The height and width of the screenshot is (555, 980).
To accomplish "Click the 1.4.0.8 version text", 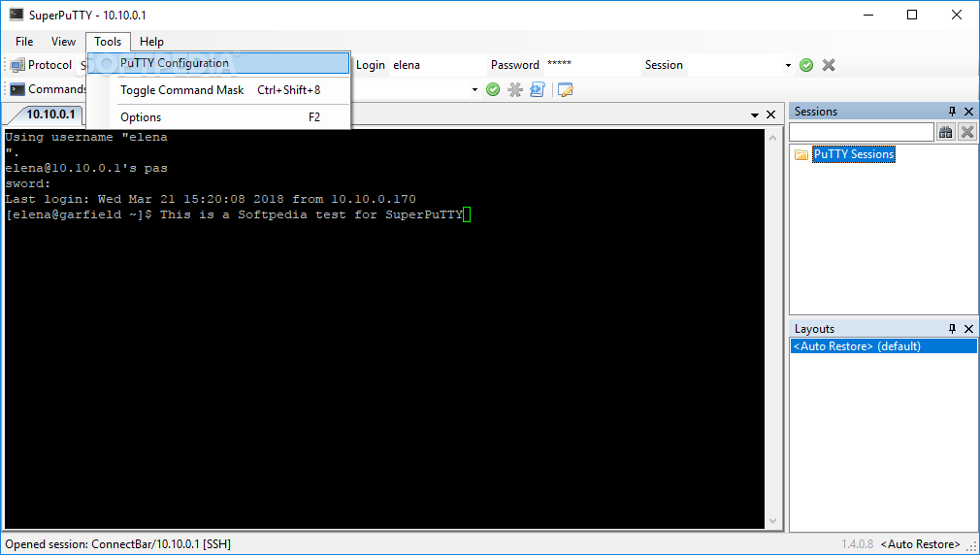I will (x=858, y=544).
